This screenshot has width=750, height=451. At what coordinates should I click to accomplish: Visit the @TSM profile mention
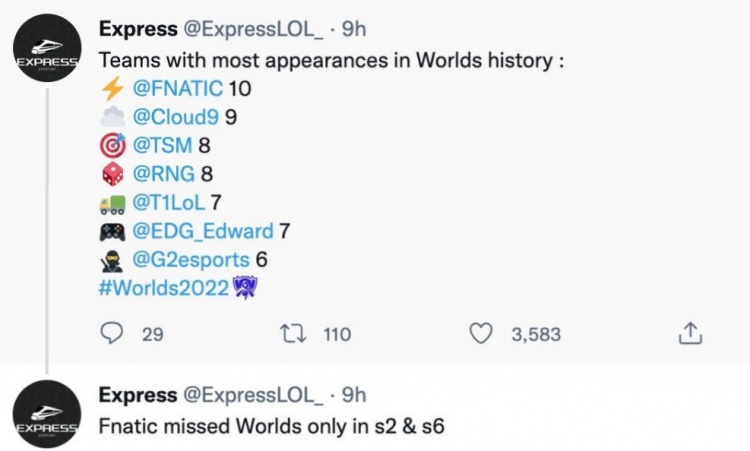162,145
